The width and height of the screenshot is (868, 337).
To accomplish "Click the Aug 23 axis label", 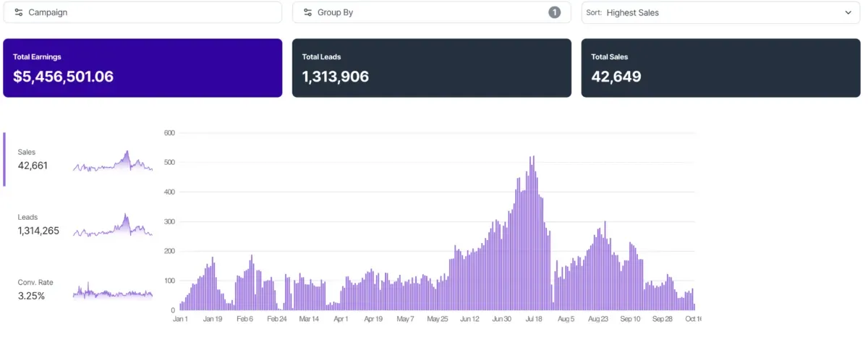I will [x=598, y=318].
